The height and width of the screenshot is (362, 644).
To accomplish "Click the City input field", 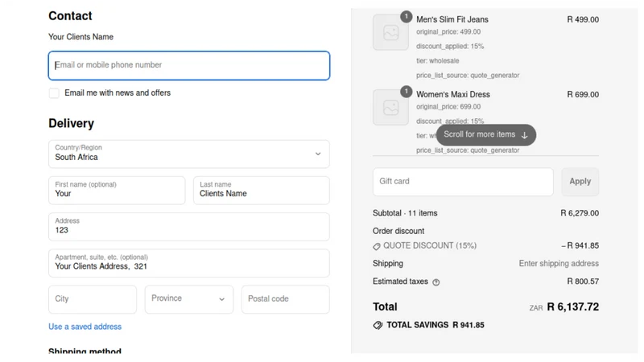I will coord(93,299).
